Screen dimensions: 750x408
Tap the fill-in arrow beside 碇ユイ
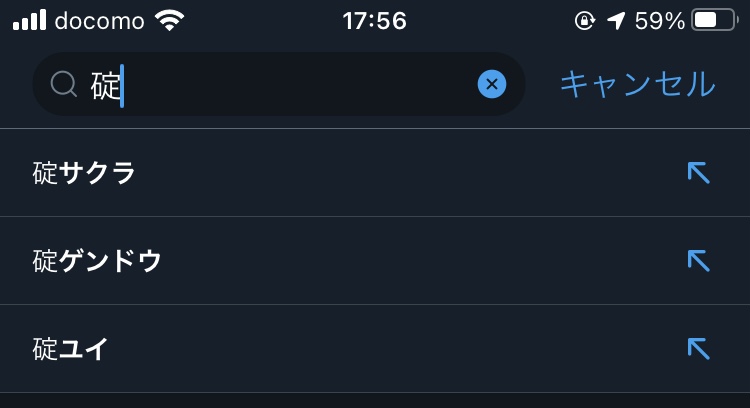pos(698,349)
